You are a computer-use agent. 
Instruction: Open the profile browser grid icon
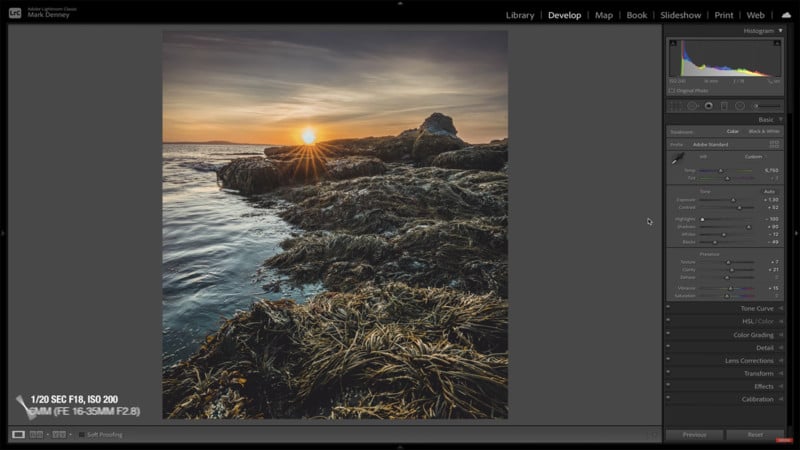pos(774,144)
